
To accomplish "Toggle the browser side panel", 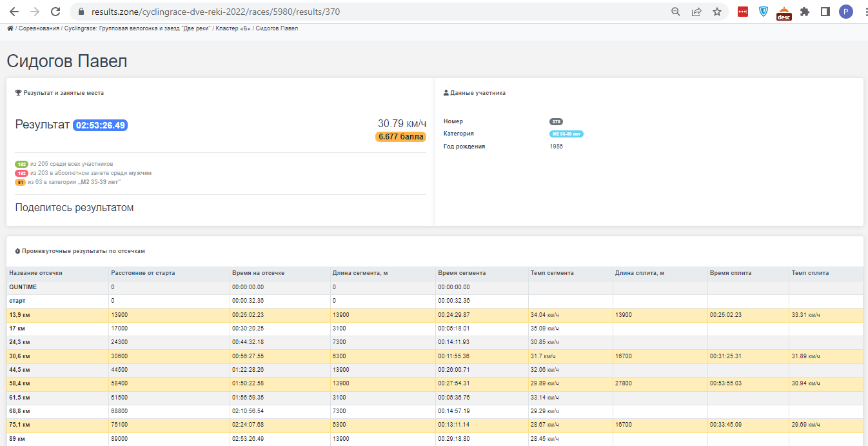I will (x=825, y=12).
